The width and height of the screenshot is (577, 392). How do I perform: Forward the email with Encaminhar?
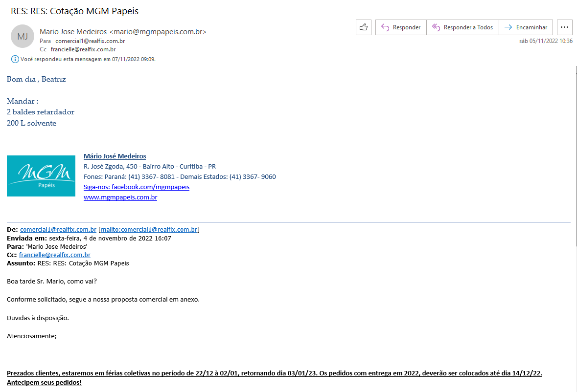pyautogui.click(x=526, y=27)
